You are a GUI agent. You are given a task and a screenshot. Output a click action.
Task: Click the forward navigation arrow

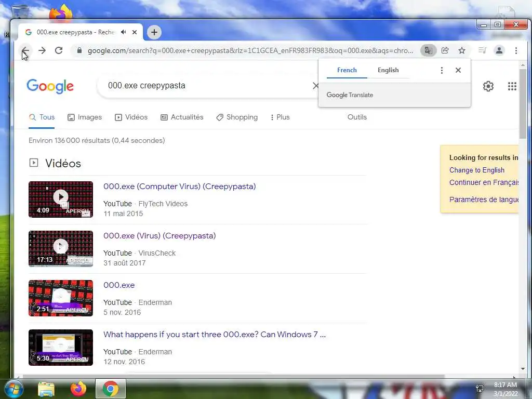[x=42, y=50]
